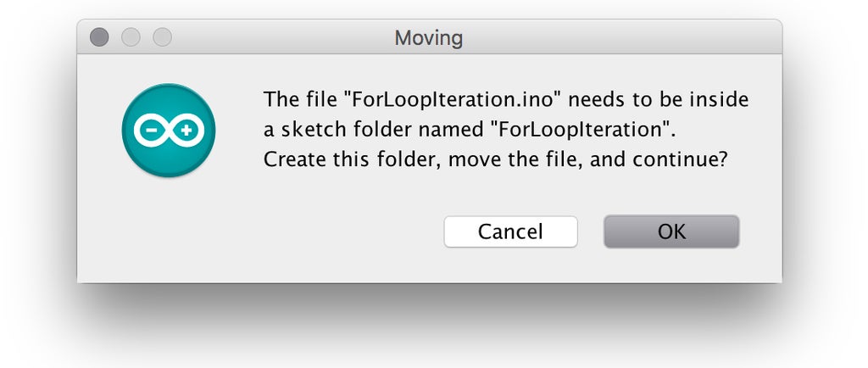Click the "and continue?" text at message end

(658, 160)
